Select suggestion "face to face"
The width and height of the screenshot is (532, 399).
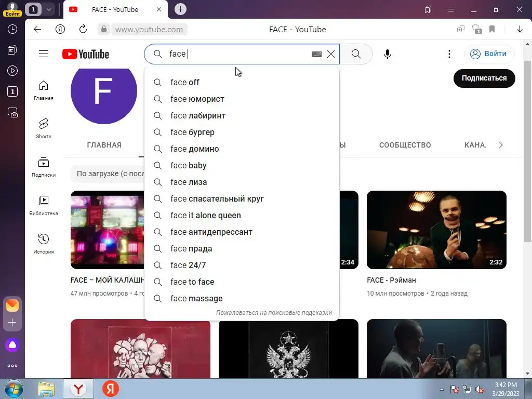(x=242, y=282)
